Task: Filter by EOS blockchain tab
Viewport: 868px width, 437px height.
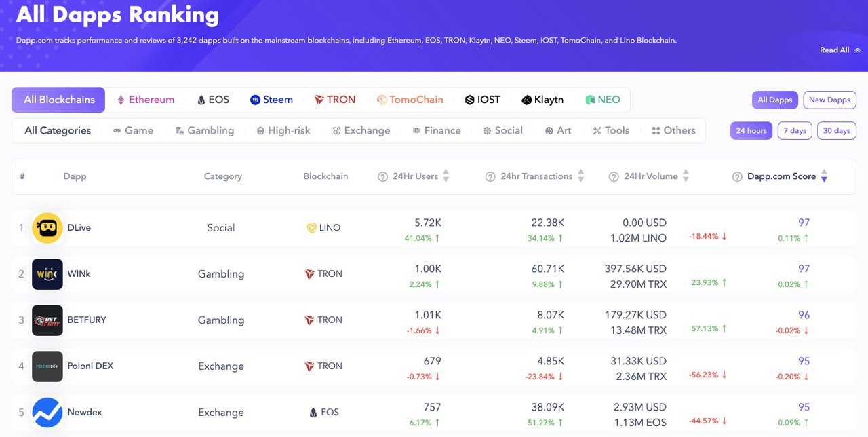Action: coord(213,100)
